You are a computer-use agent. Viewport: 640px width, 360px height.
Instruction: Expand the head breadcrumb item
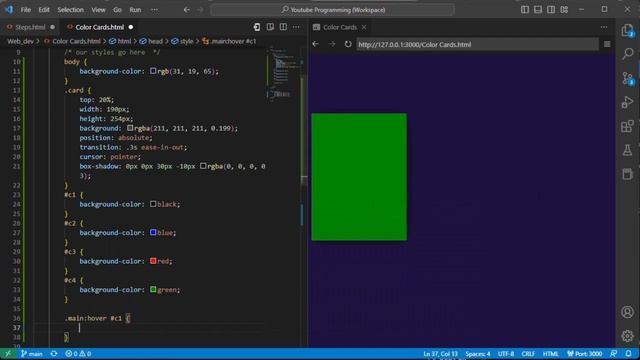155,41
